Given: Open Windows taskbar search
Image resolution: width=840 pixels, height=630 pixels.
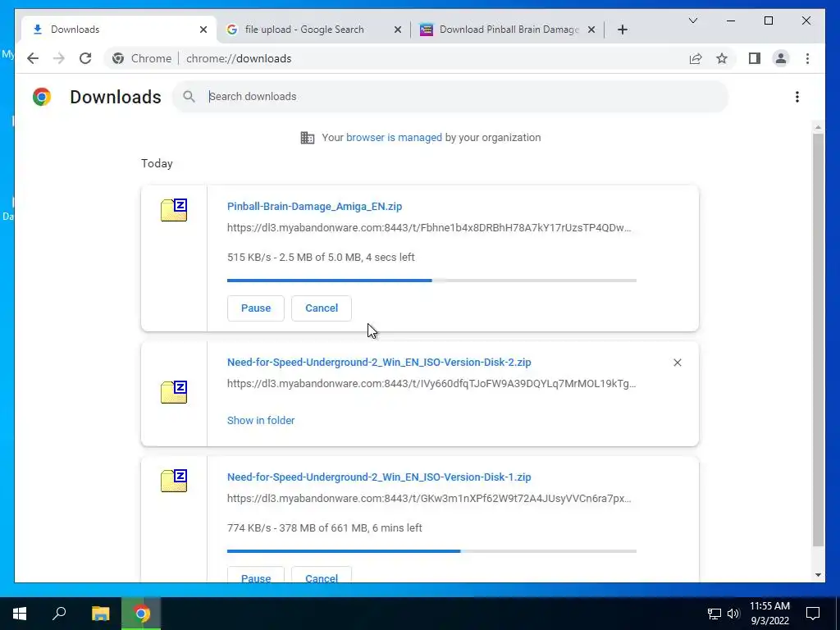Looking at the screenshot, I should click(x=59, y=614).
